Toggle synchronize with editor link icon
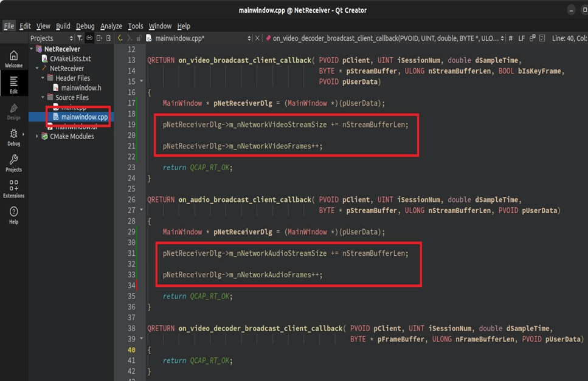The width and height of the screenshot is (588, 381). [89, 38]
